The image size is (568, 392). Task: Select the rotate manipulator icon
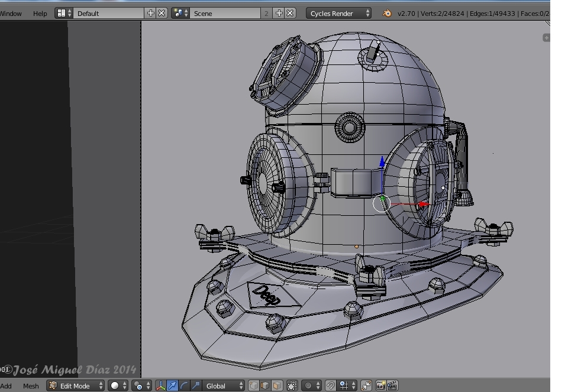184,385
